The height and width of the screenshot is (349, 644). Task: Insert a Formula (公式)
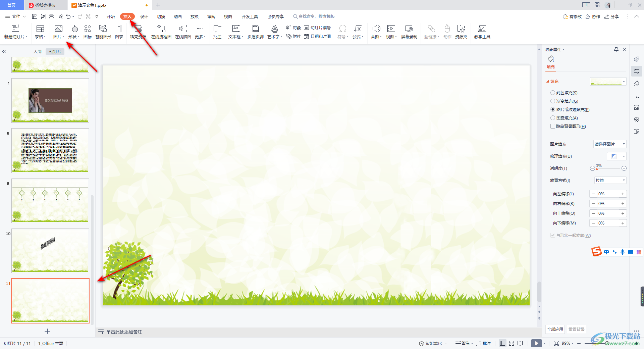click(x=358, y=32)
